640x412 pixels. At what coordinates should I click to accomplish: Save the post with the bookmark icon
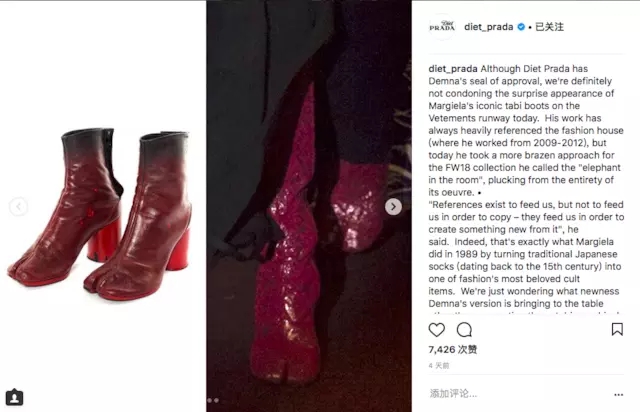point(617,329)
